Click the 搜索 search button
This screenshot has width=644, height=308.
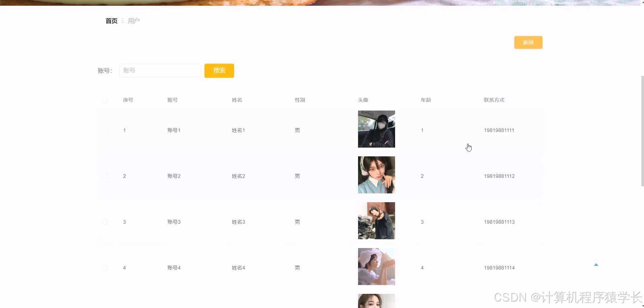(219, 70)
